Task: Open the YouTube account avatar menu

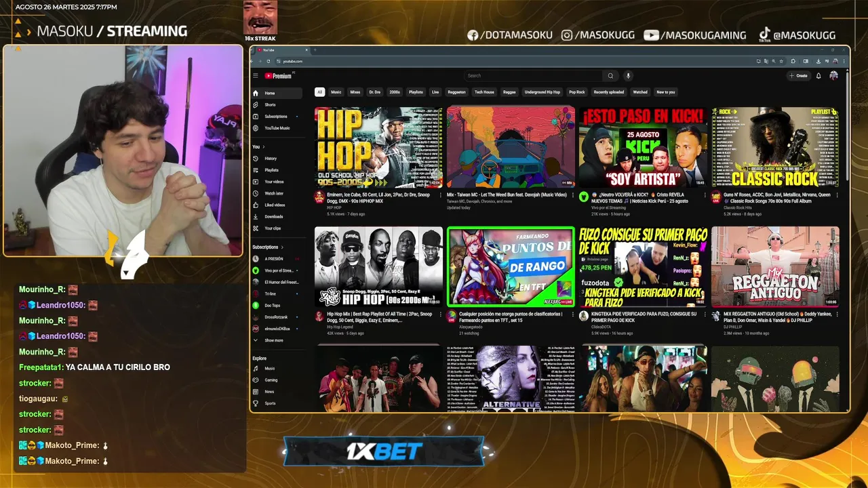Action: point(833,76)
